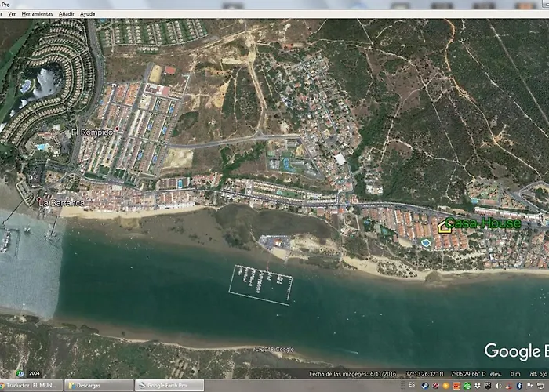Switch to Traductor Chrome taskbar window

coord(31,386)
